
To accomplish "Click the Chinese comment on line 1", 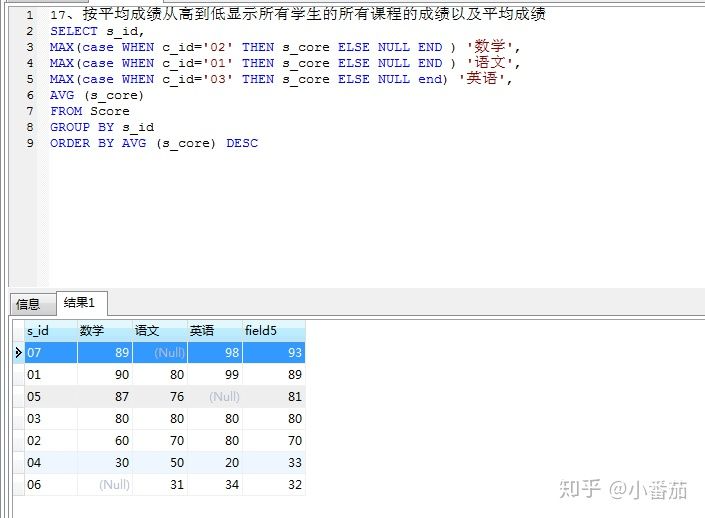I will point(298,14).
